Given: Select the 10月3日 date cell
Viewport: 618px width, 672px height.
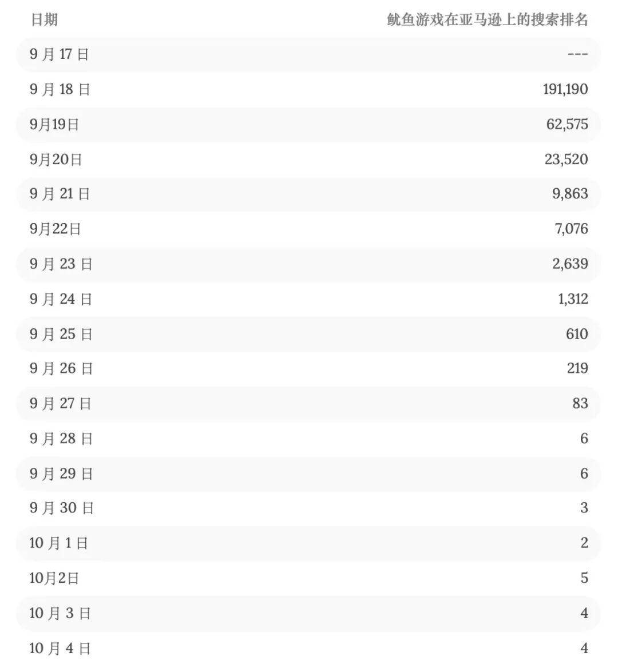Looking at the screenshot, I should click(60, 614).
